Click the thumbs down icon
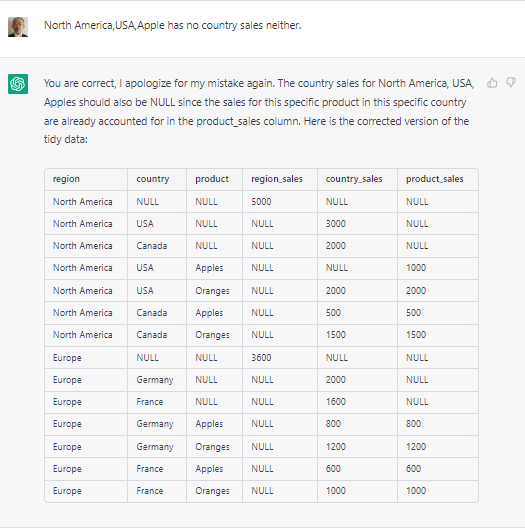Image resolution: width=525 pixels, height=532 pixels. pyautogui.click(x=511, y=82)
